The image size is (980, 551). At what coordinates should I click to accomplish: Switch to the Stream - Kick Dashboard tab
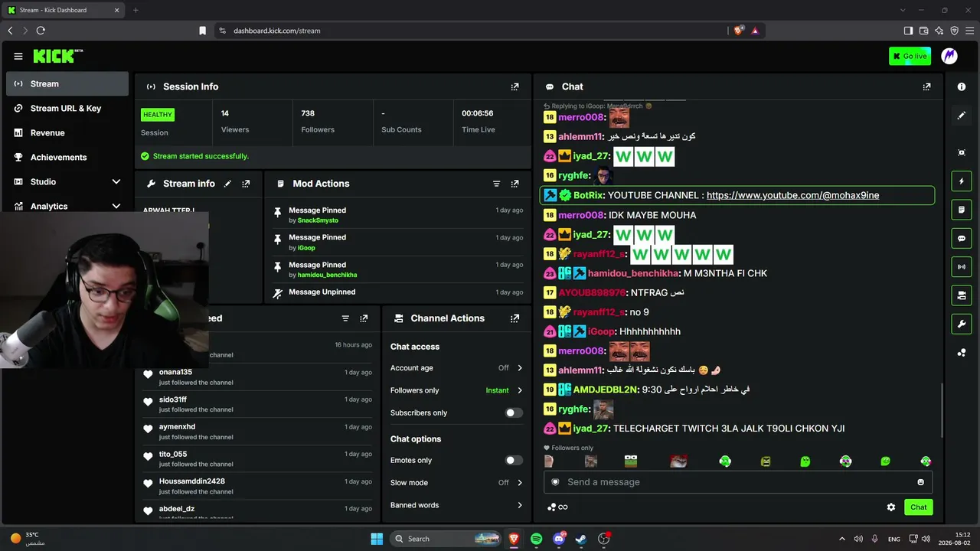click(64, 10)
